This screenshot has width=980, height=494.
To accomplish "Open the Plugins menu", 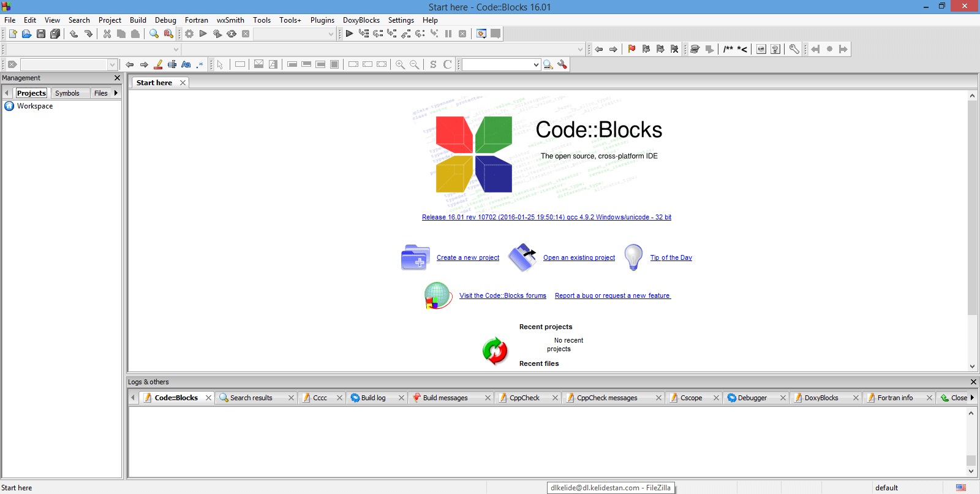I will point(322,20).
